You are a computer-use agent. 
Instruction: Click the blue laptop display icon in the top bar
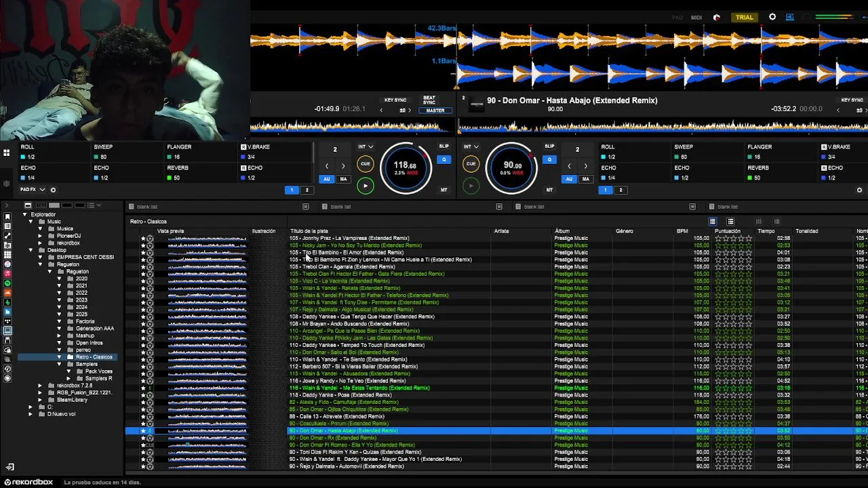tap(790, 17)
